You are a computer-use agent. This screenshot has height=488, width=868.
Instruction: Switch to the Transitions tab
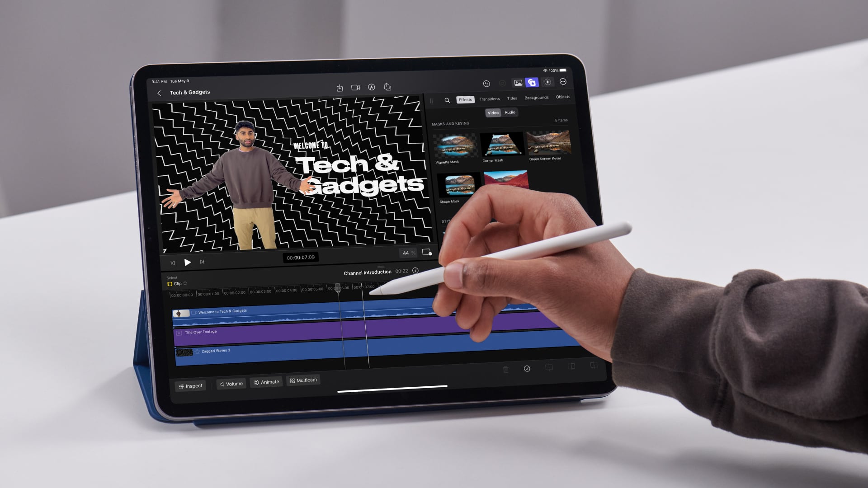[490, 98]
